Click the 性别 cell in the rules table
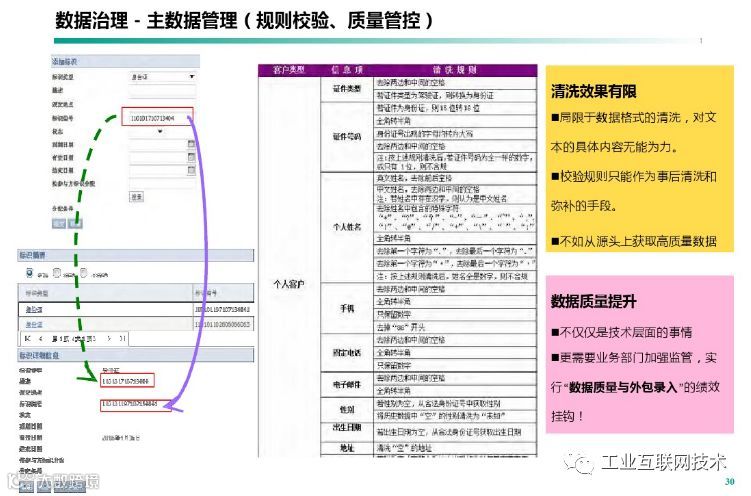Screen dimensions: 751x496 pyautogui.click(x=347, y=410)
